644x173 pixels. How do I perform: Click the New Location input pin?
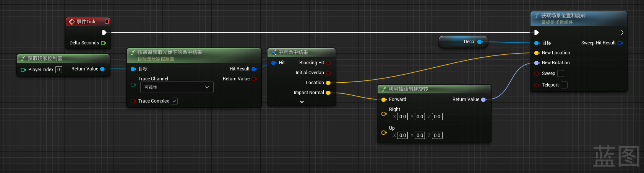[537, 53]
